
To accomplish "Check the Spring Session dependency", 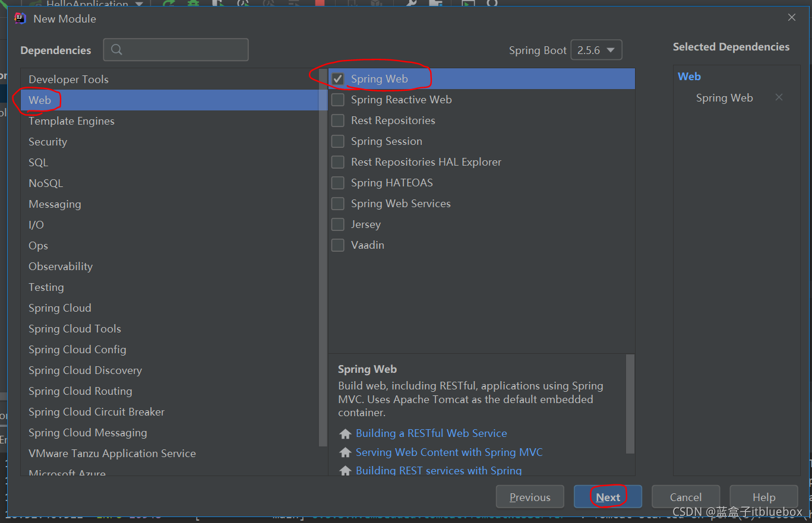I will click(x=338, y=141).
